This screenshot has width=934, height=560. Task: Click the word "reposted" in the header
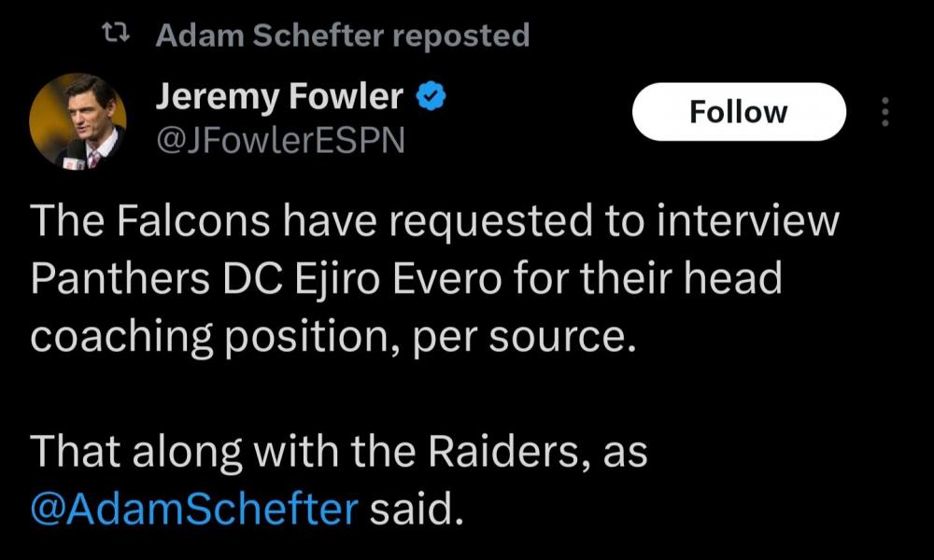point(460,35)
